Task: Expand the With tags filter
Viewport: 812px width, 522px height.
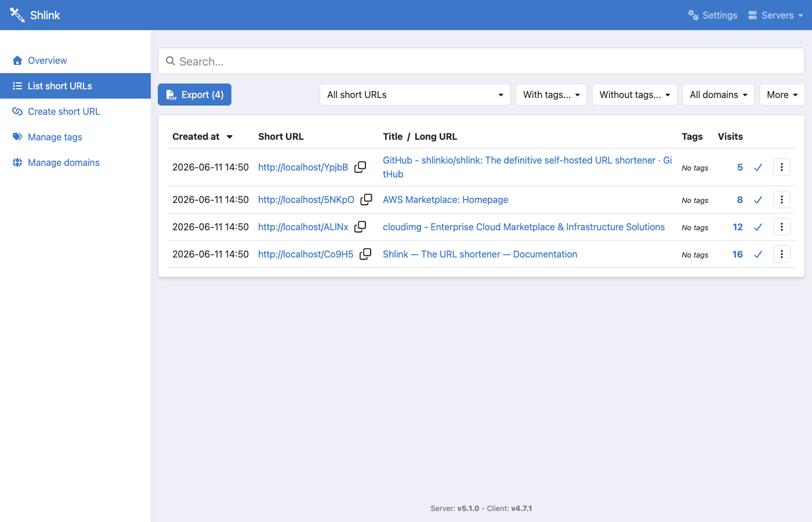Action: pos(551,95)
